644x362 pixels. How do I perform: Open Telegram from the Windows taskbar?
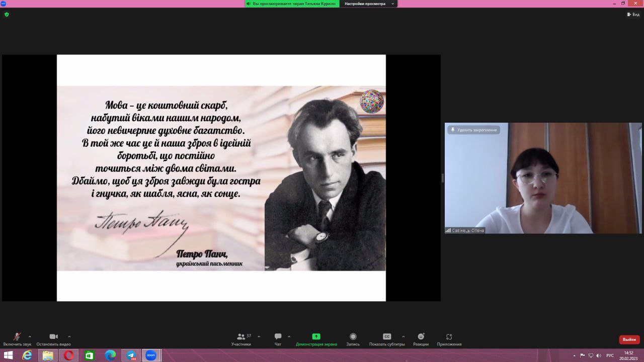(x=131, y=355)
